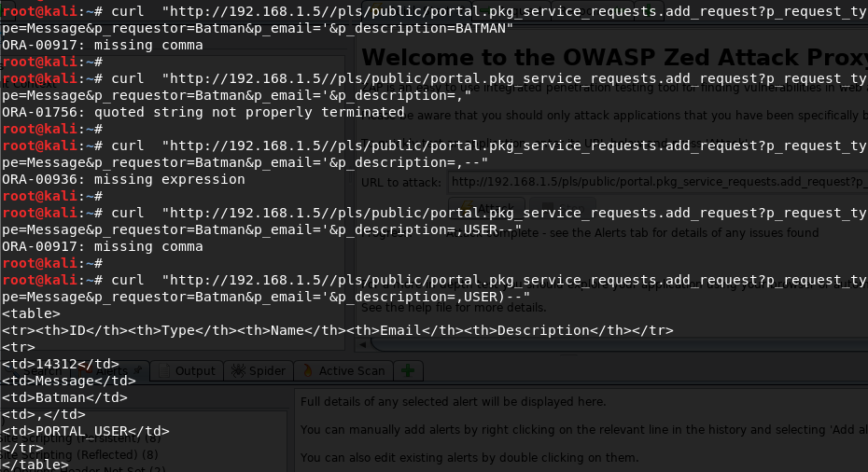
Task: Click the terminal line ending with description=,--"
Action: pos(245,162)
